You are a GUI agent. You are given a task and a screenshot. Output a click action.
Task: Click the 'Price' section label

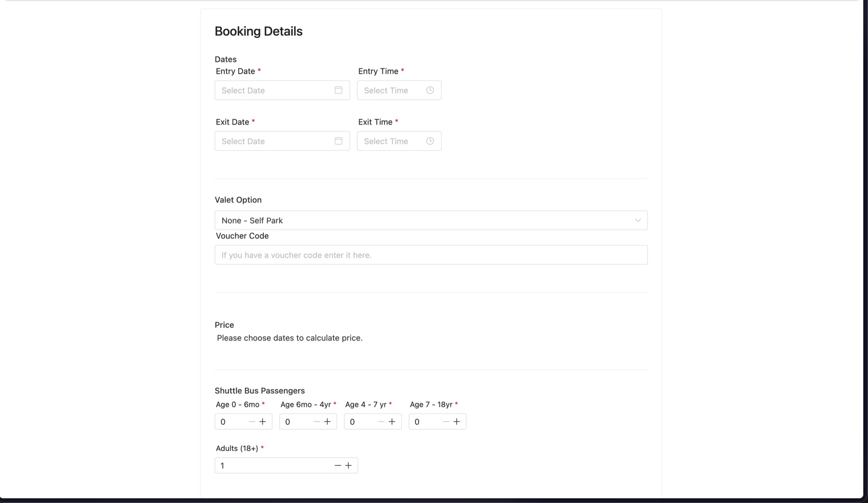point(224,325)
